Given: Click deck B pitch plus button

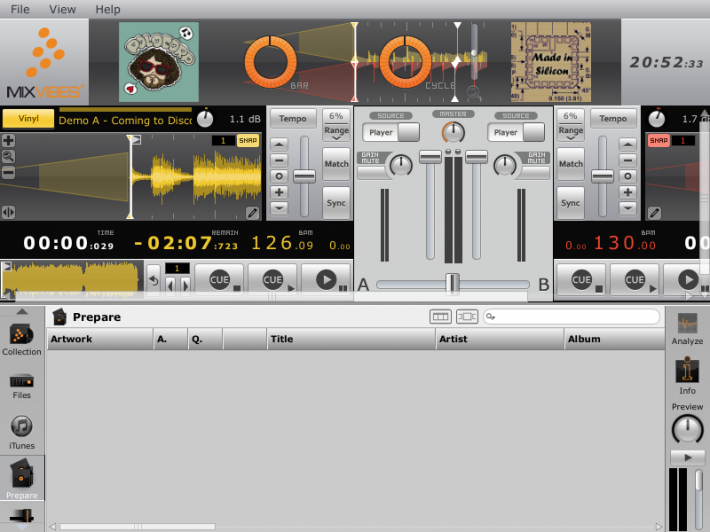Looking at the screenshot, I should click(x=627, y=192).
